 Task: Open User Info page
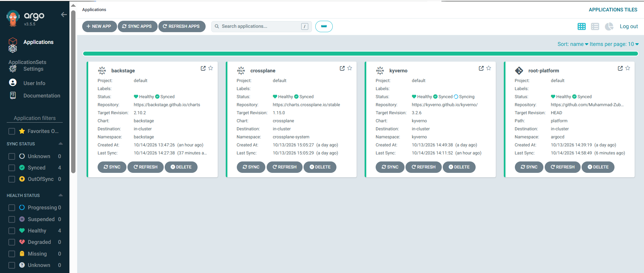34,83
